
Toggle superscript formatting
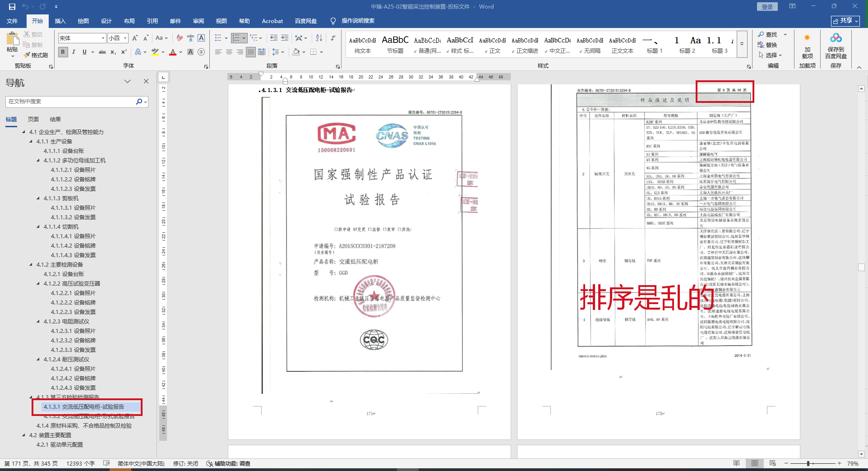point(124,52)
